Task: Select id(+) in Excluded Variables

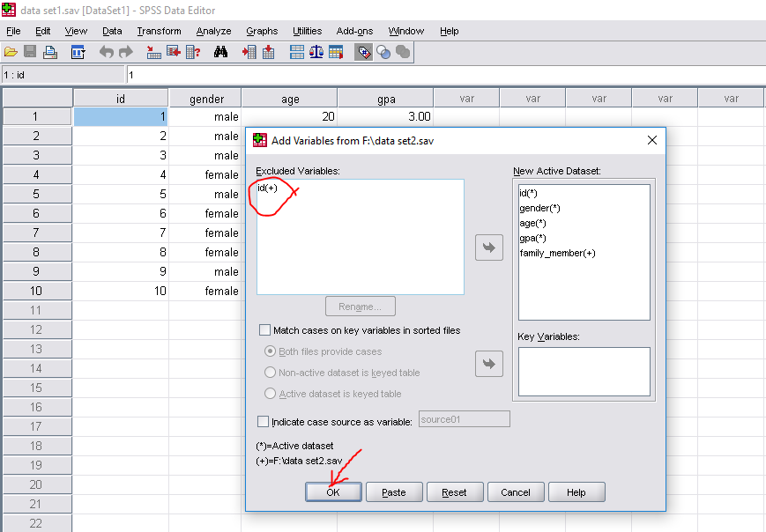Action: (268, 188)
